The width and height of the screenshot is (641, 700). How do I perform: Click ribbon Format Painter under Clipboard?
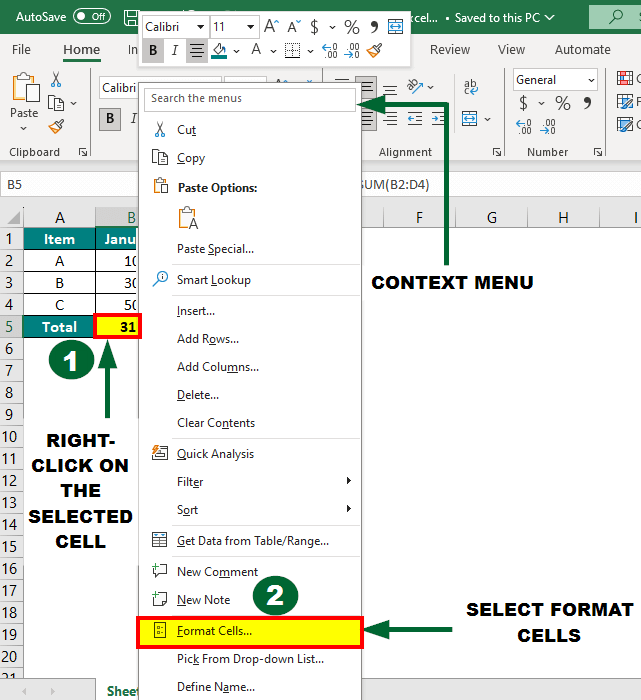56,127
